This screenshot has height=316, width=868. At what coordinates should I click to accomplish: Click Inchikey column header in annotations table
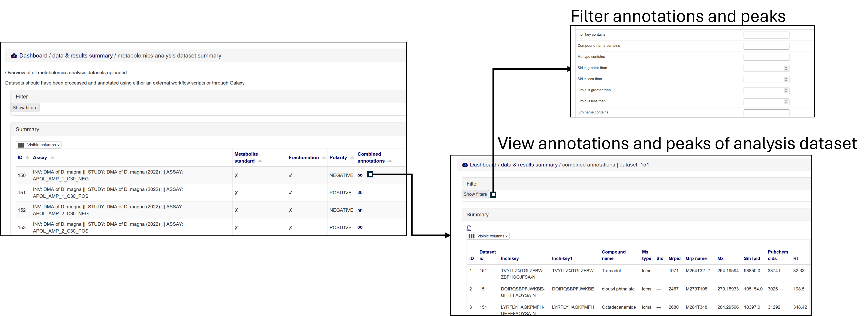point(510,259)
